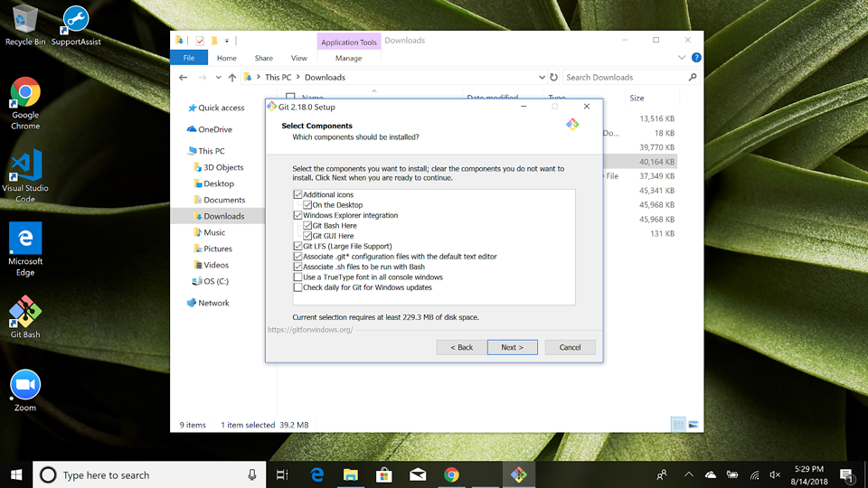Open Microsoft Store from the taskbar
The height and width of the screenshot is (488, 868).
(384, 474)
